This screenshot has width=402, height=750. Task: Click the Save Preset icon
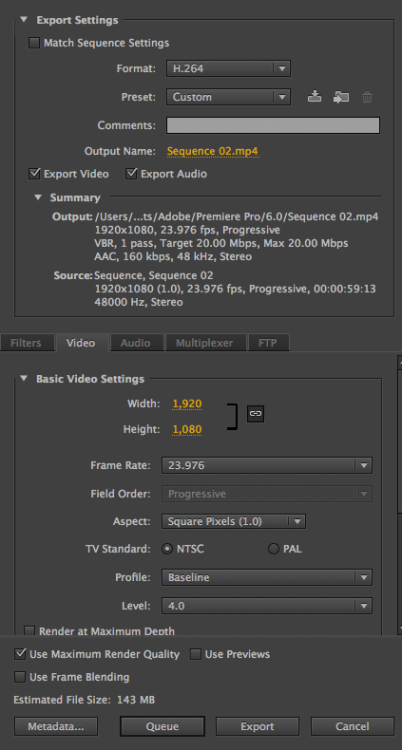point(314,97)
